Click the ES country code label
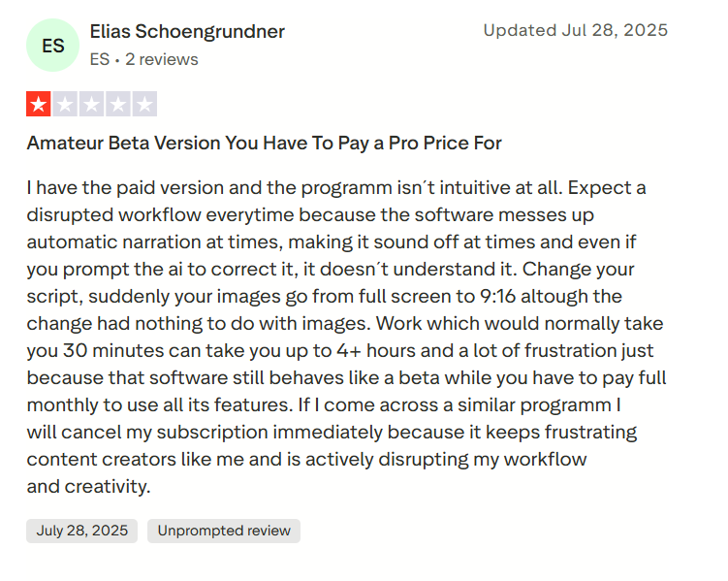 100,59
